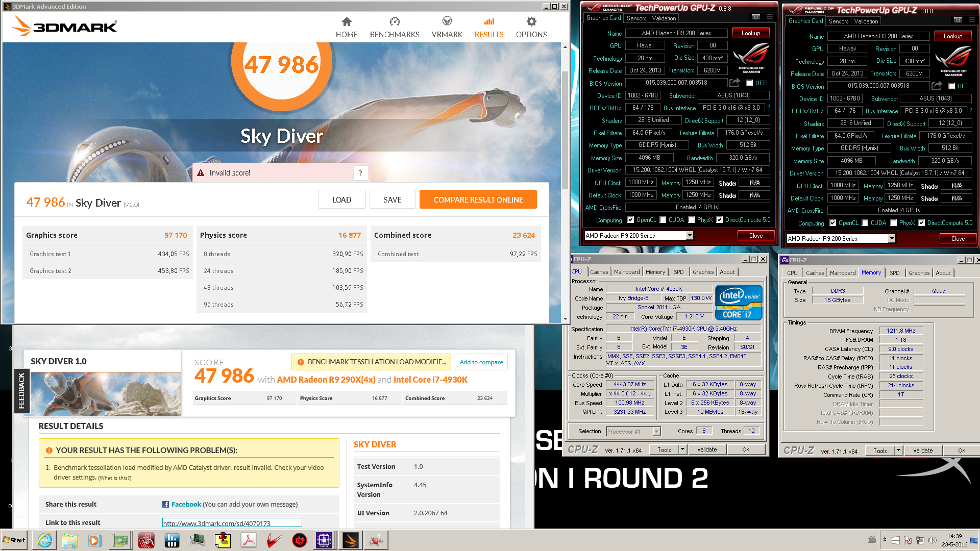
Task: Expand Tools arrow in right CPU-Z window
Action: pyautogui.click(x=898, y=450)
